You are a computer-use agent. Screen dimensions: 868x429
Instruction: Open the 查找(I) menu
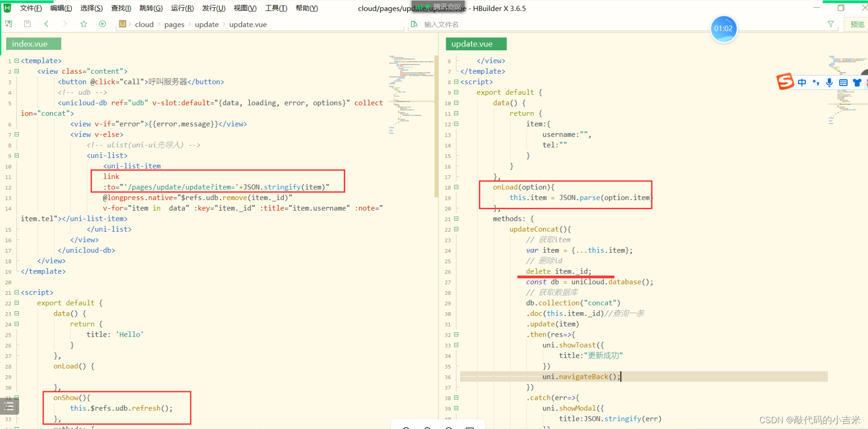[121, 8]
